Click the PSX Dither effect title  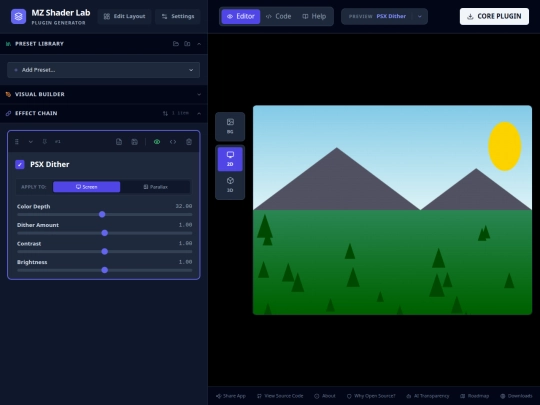pos(50,164)
